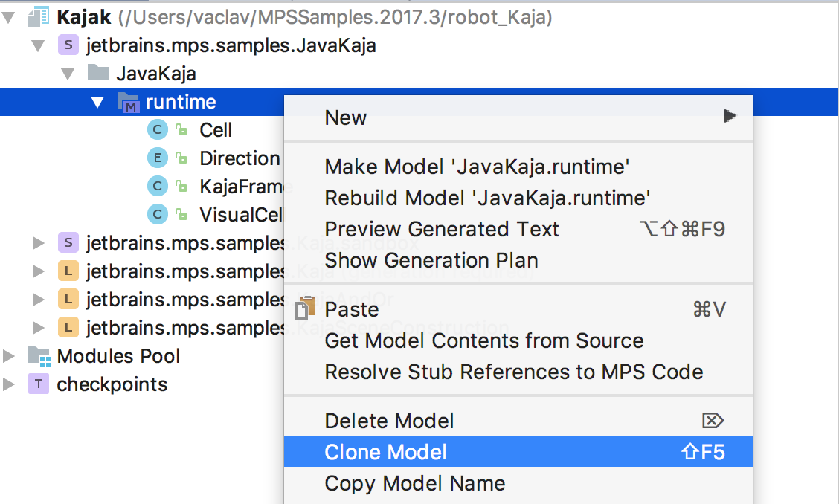Click the green lock icon beside Cell
The image size is (839, 504).
click(182, 129)
